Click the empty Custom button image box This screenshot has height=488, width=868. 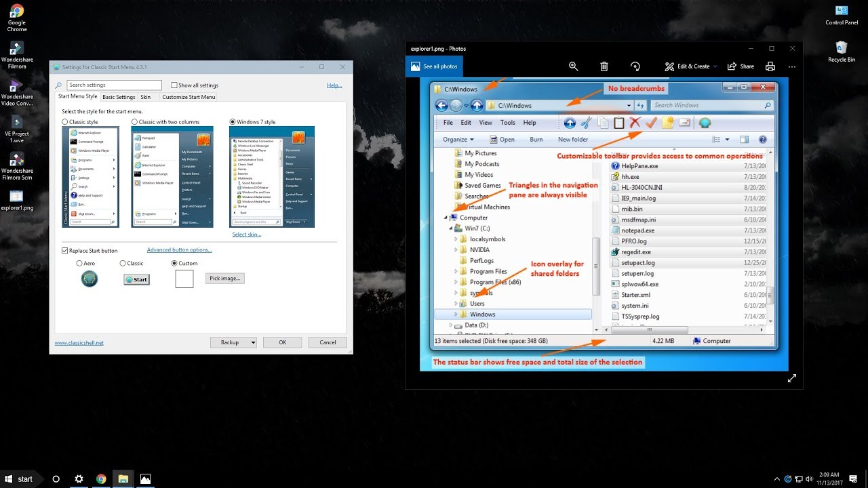184,279
